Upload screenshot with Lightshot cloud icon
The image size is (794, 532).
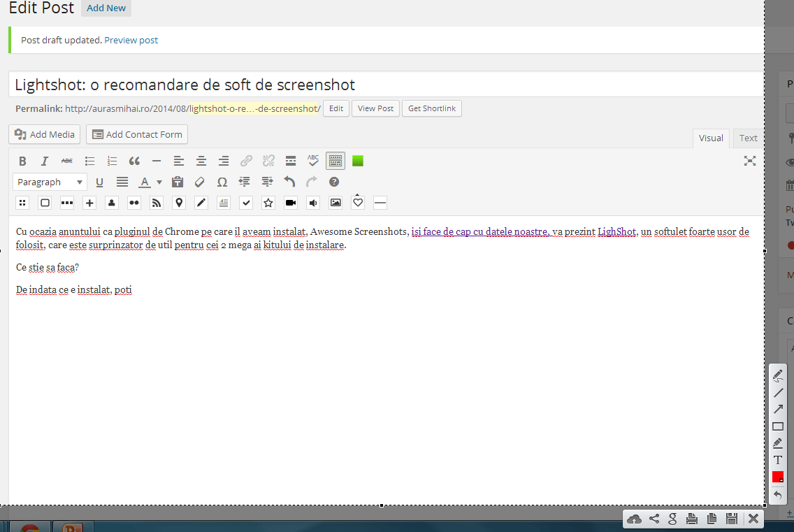pos(634,519)
